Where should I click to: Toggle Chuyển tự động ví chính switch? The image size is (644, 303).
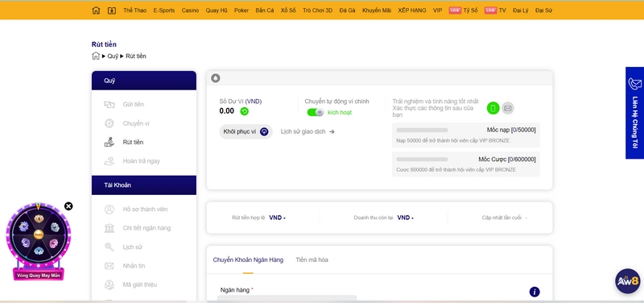(316, 112)
